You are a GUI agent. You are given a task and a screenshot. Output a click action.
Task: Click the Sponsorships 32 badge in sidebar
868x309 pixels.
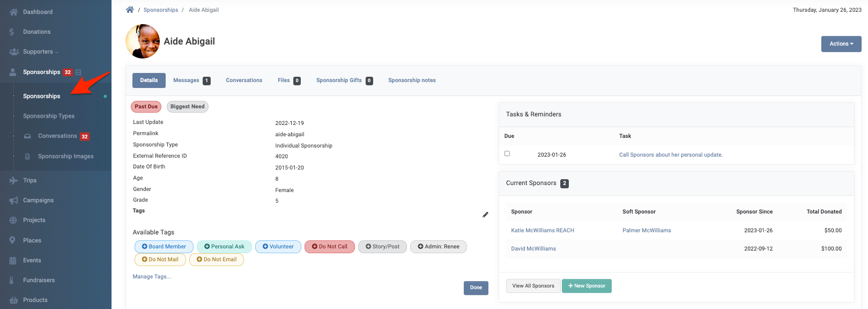(68, 72)
